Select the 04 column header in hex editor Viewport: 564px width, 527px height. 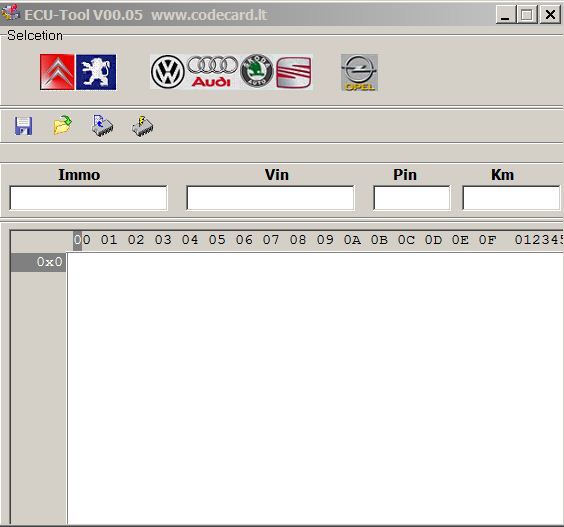190,240
